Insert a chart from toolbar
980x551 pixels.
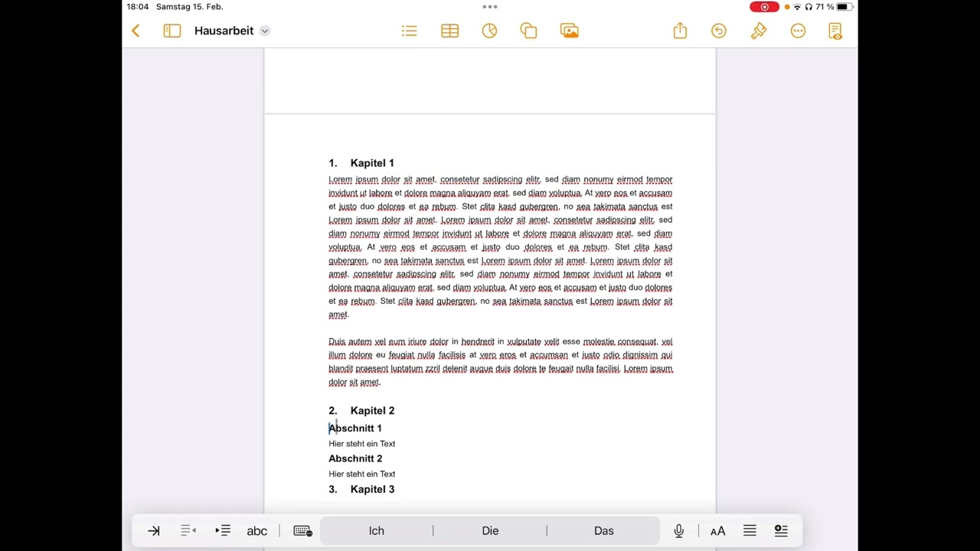pos(490,31)
